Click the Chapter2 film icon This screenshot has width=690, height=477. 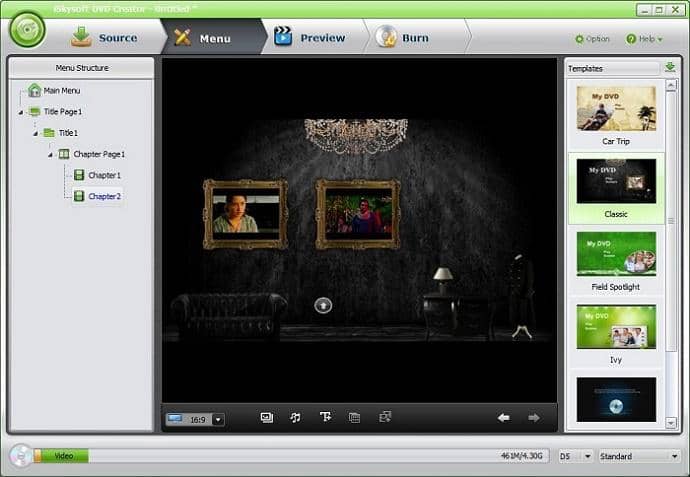pos(79,196)
